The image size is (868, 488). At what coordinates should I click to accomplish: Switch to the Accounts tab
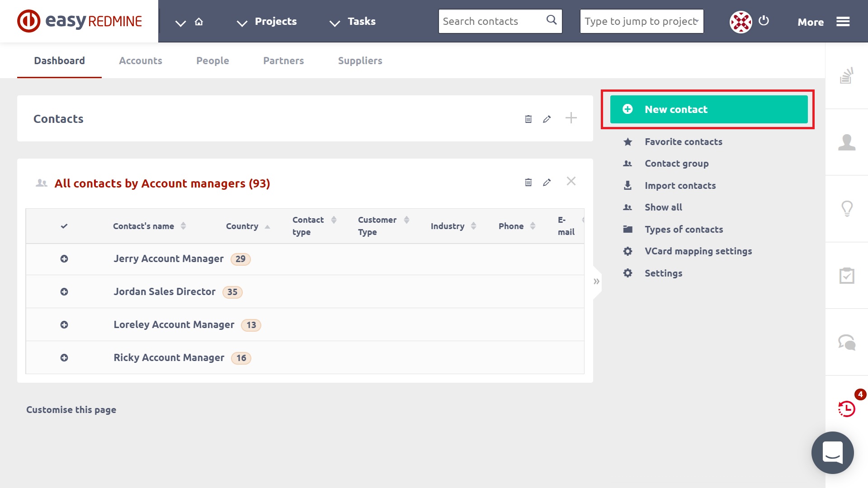140,61
